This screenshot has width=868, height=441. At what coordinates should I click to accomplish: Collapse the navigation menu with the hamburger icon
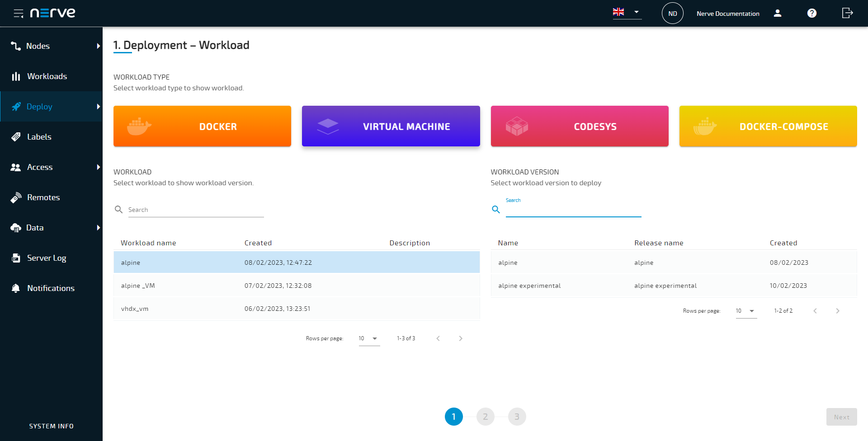tap(19, 13)
